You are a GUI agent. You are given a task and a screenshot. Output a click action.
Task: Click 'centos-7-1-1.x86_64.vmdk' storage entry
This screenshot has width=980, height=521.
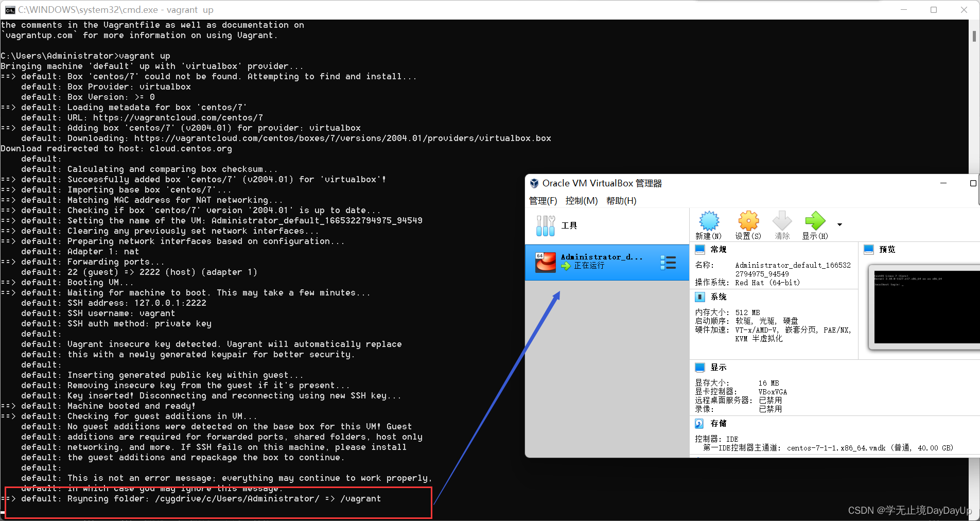[836, 448]
